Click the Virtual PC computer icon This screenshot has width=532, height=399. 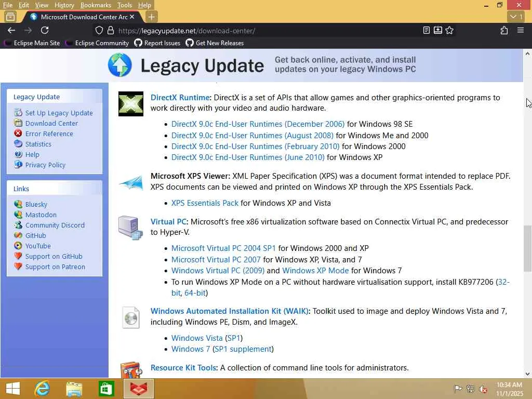pyautogui.click(x=130, y=228)
